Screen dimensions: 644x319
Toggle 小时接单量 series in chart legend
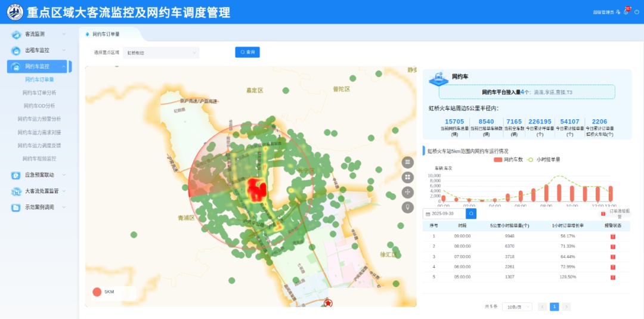click(544, 160)
